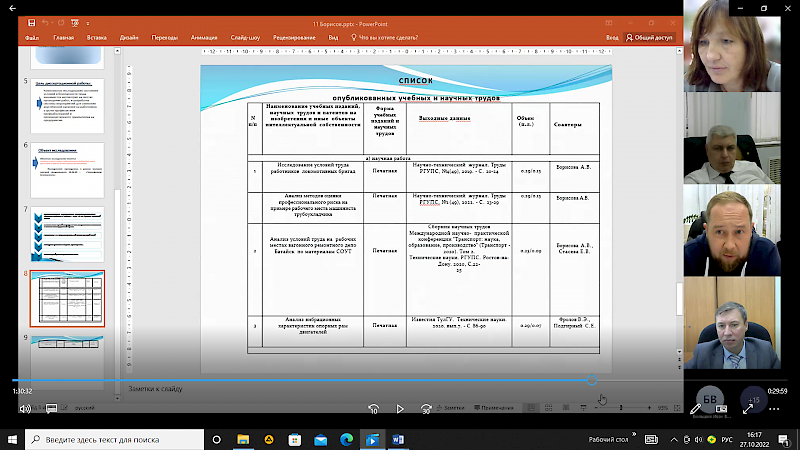Skip back 10 seconds in video
The width and height of the screenshot is (800, 450).
coord(373,408)
